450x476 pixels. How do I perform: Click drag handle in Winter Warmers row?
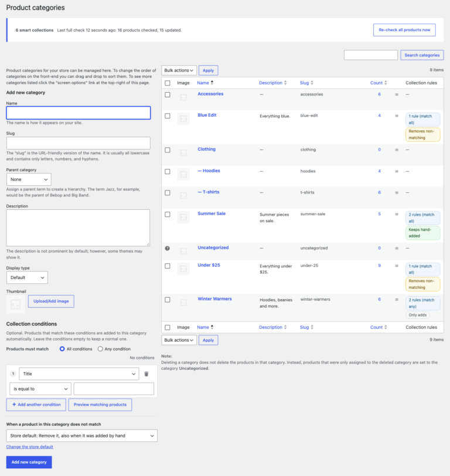point(397,300)
